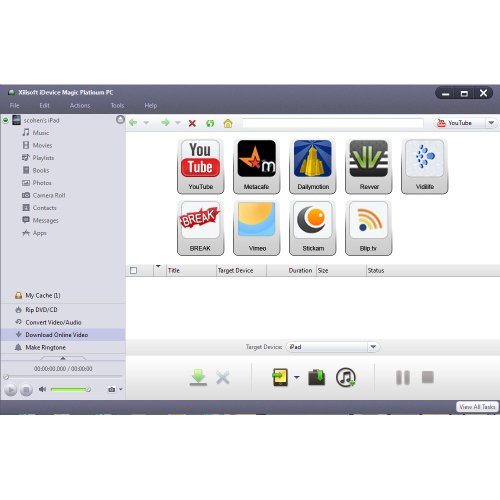Select Books under scohen's iPad
This screenshot has width=500, height=500.
tap(41, 170)
